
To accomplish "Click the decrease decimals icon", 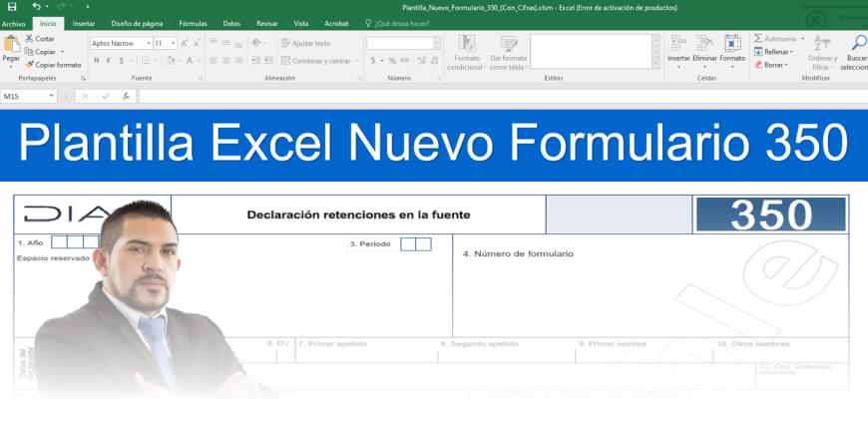I will (435, 60).
